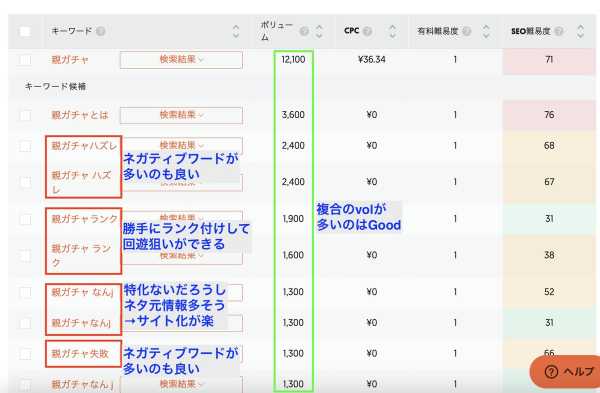
Task: Click the info icon beside SEO難易度 header
Action: (559, 31)
